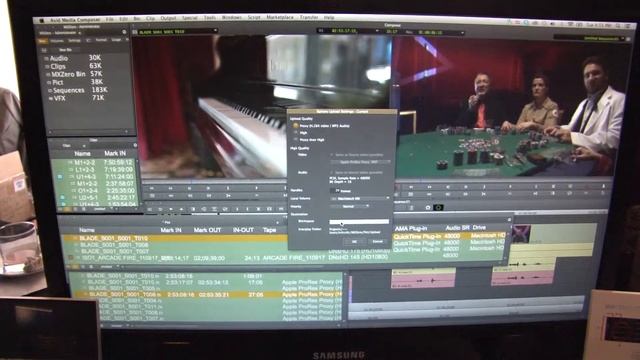Open the Bin menu
Image resolution: width=640 pixels, height=360 pixels.
(x=137, y=19)
